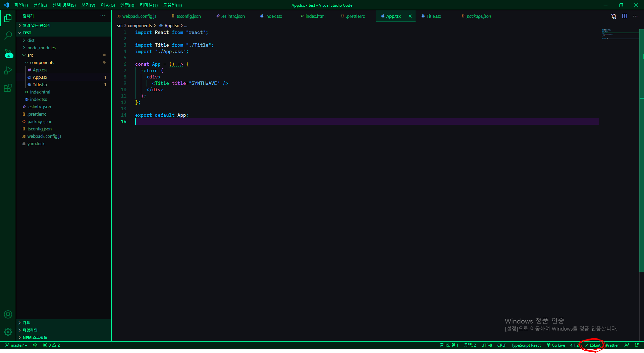Click the master branch indicator

pyautogui.click(x=16, y=345)
